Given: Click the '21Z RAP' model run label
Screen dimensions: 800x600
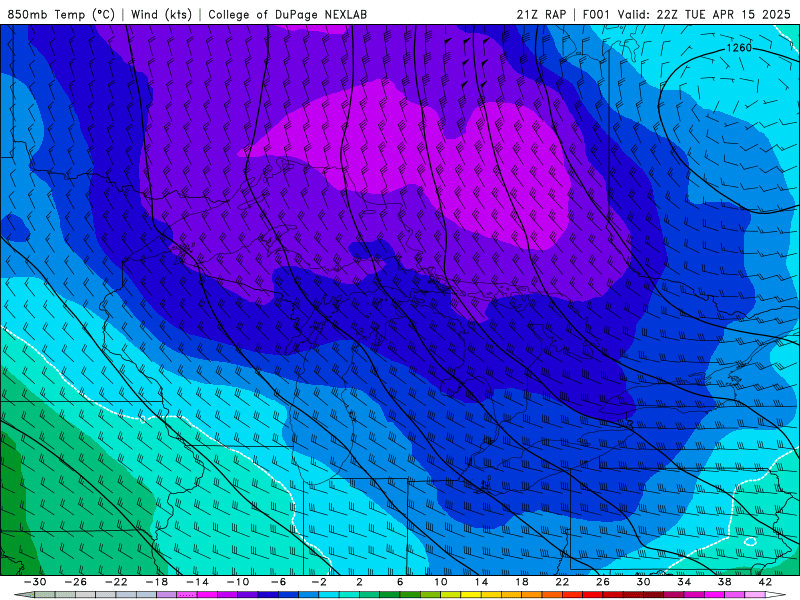Looking at the screenshot, I should pos(541,14).
